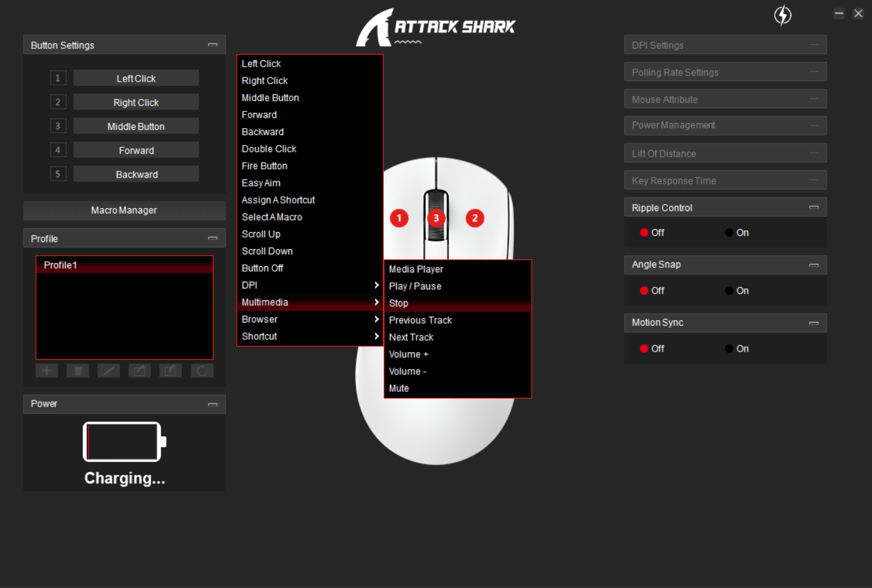Click button 4 Forward assignment
Screen dimensions: 872x588
pyautogui.click(x=136, y=150)
